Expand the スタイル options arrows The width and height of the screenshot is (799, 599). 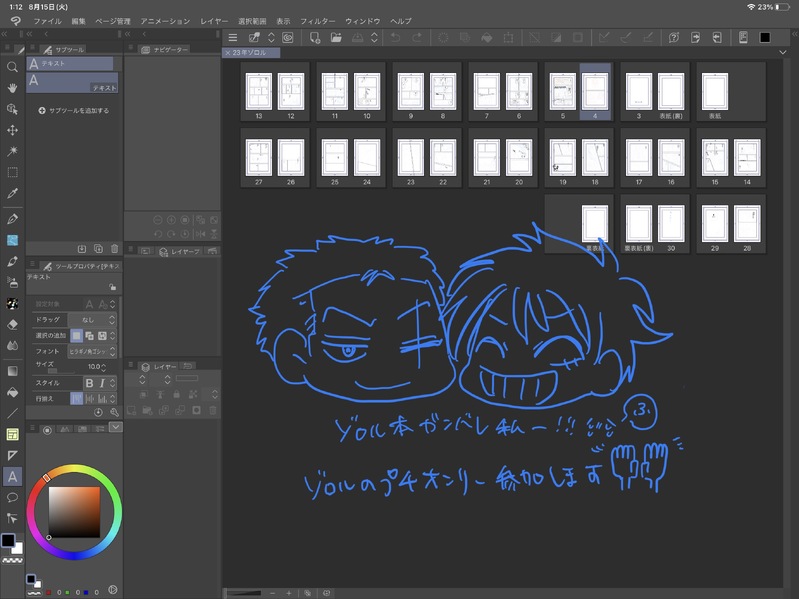click(113, 383)
